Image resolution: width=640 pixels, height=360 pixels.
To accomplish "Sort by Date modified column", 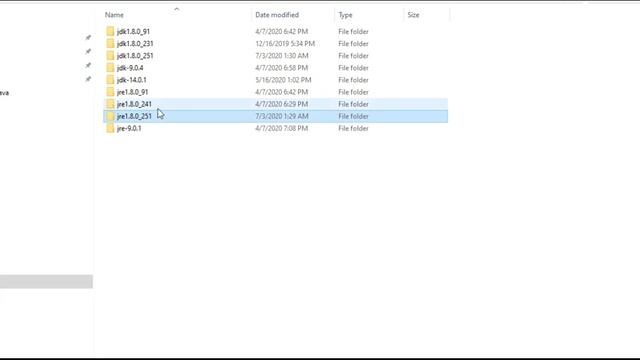I will tap(277, 15).
